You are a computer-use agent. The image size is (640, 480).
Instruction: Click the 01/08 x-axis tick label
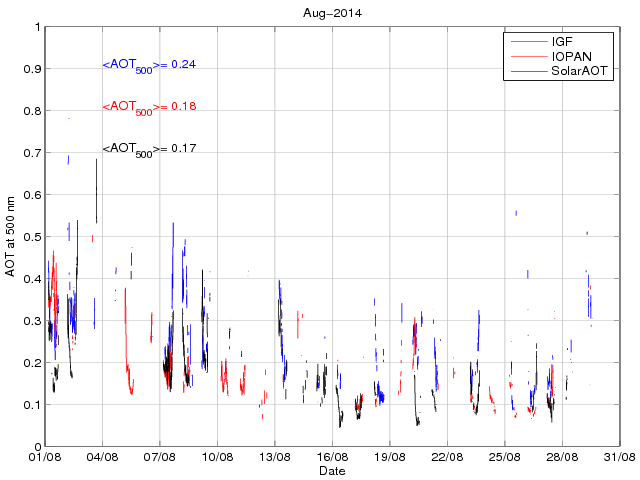tap(45, 457)
